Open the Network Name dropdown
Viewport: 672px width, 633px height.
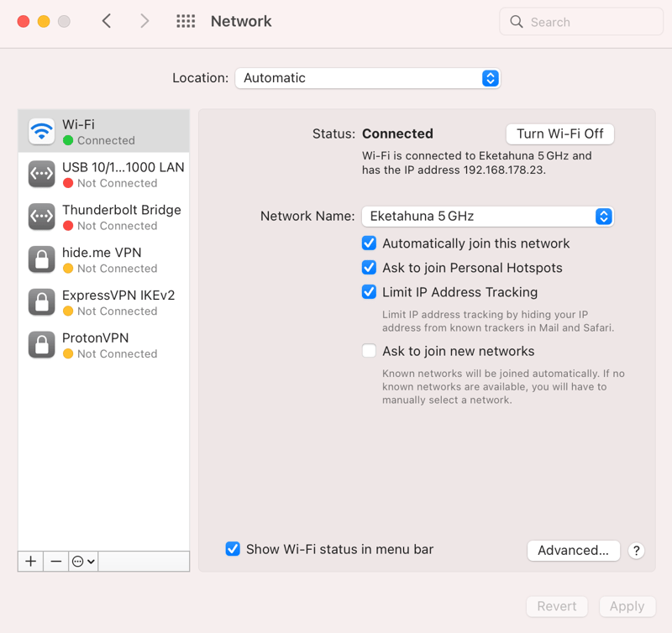click(x=488, y=217)
